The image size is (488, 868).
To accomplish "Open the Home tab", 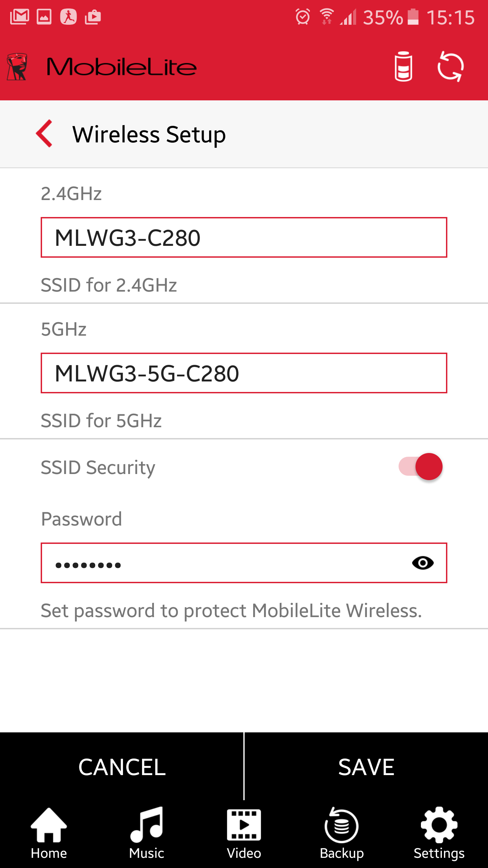I will pyautogui.click(x=49, y=834).
